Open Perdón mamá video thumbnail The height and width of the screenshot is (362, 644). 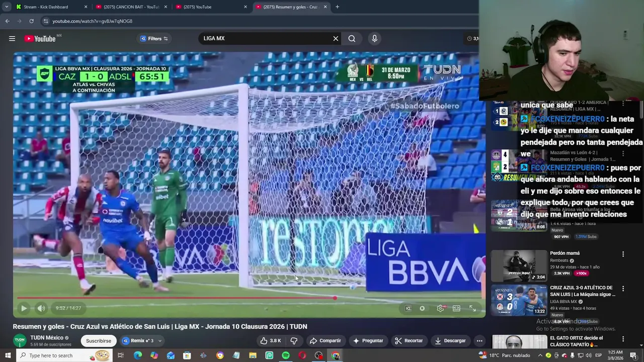click(519, 265)
